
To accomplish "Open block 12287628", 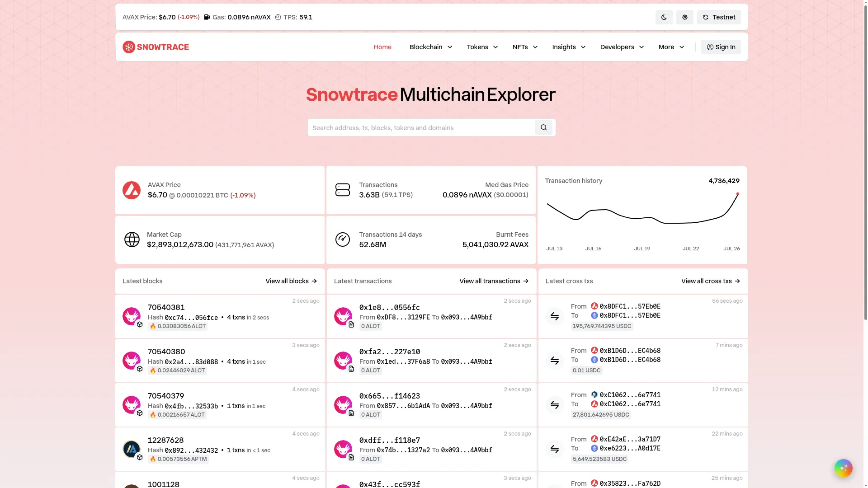I will coord(165,440).
